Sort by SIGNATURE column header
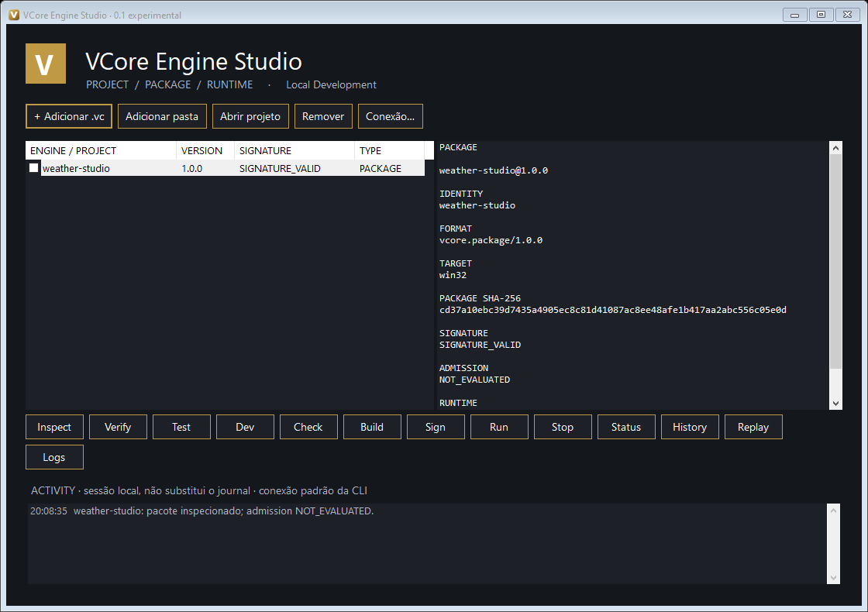Viewport: 868px width, 612px height. coord(294,150)
